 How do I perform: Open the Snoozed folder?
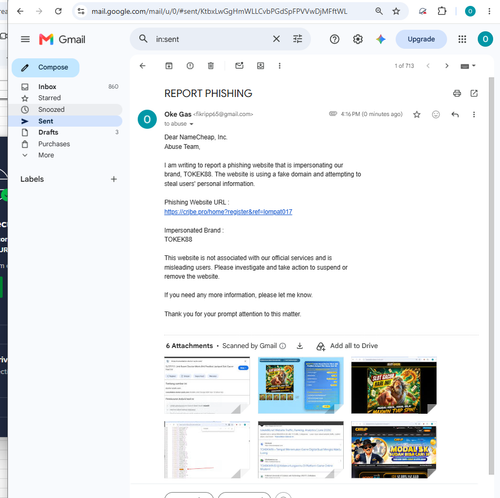(65, 109)
